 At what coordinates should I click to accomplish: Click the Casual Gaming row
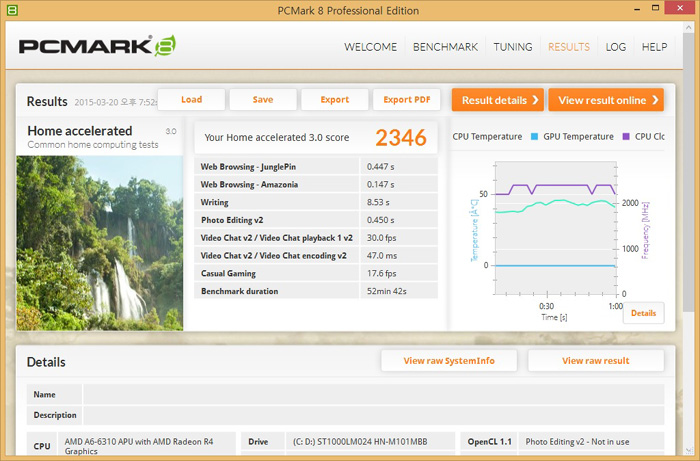[x=316, y=273]
